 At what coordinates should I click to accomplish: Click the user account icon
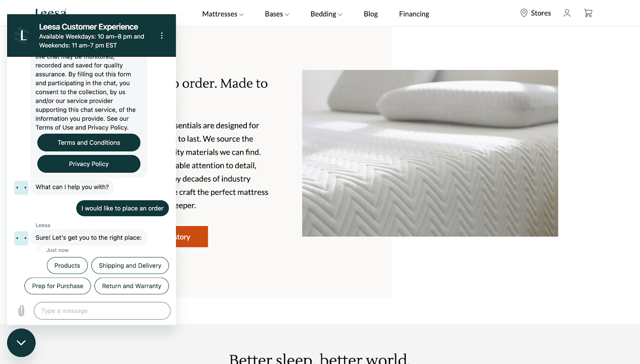(567, 13)
